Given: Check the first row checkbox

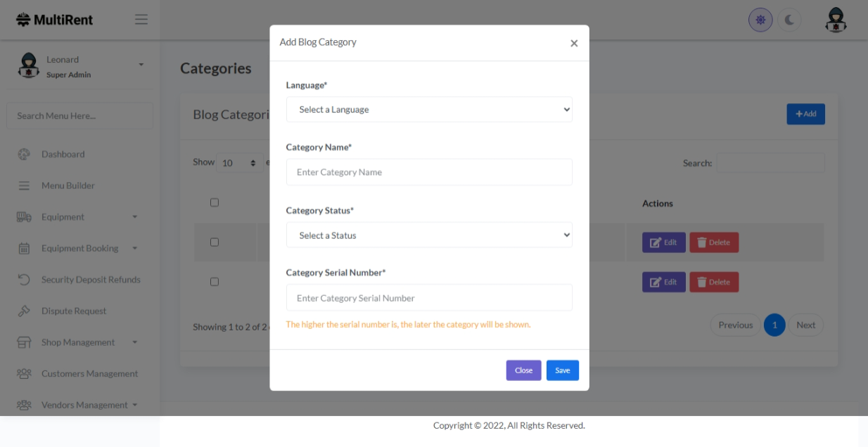Looking at the screenshot, I should [x=215, y=242].
